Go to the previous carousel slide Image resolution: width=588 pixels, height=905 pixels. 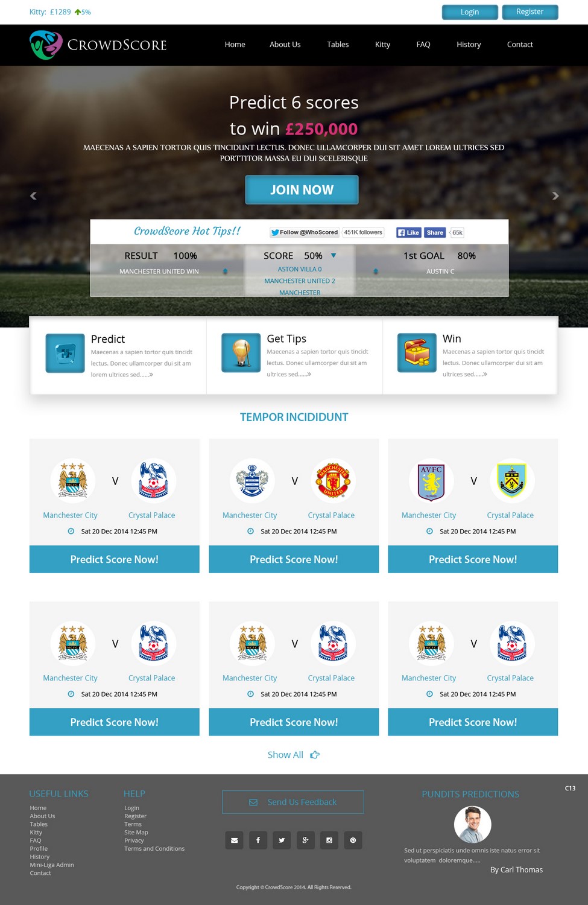[x=33, y=195]
